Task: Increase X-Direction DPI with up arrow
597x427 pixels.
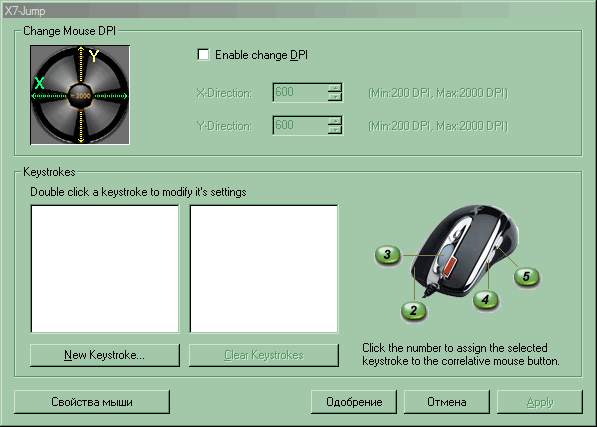Action: [x=335, y=88]
